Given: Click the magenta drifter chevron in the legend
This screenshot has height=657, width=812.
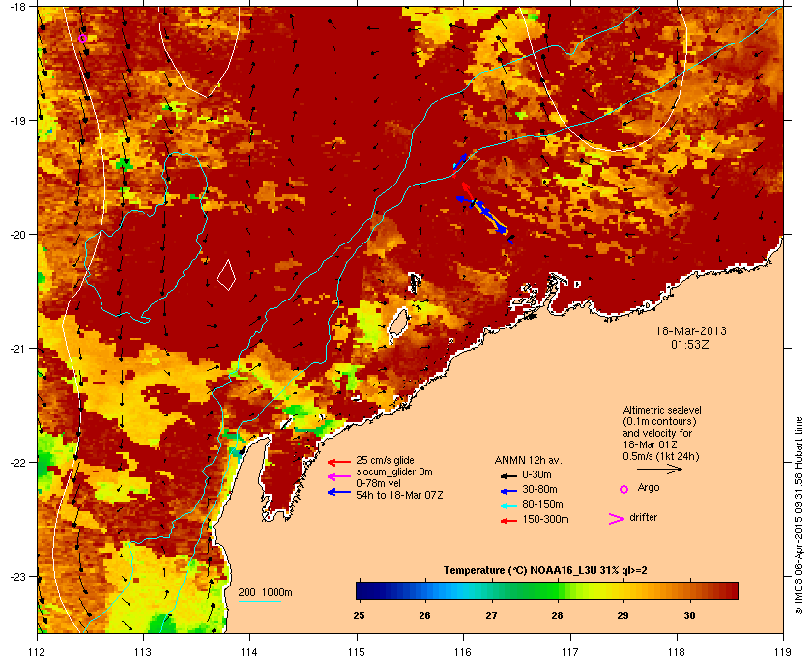Looking at the screenshot, I should (x=617, y=519).
